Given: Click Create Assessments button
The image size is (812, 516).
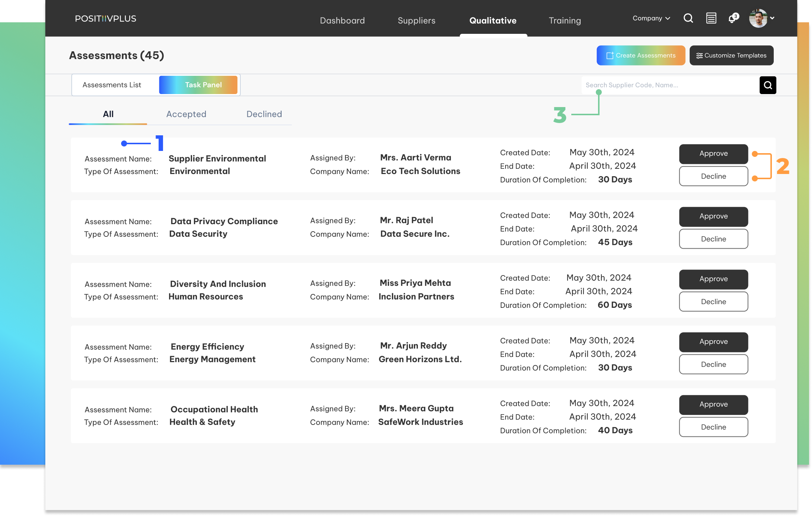Looking at the screenshot, I should 641,55.
